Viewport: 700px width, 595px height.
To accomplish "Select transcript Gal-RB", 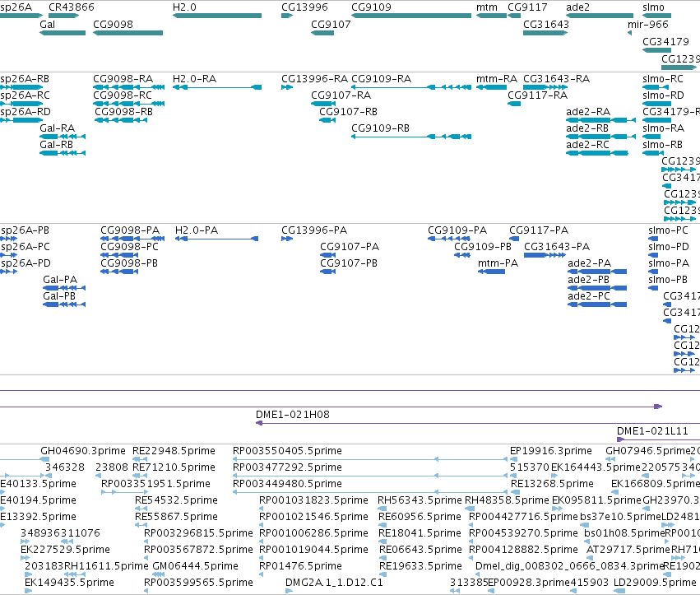I will [63, 153].
